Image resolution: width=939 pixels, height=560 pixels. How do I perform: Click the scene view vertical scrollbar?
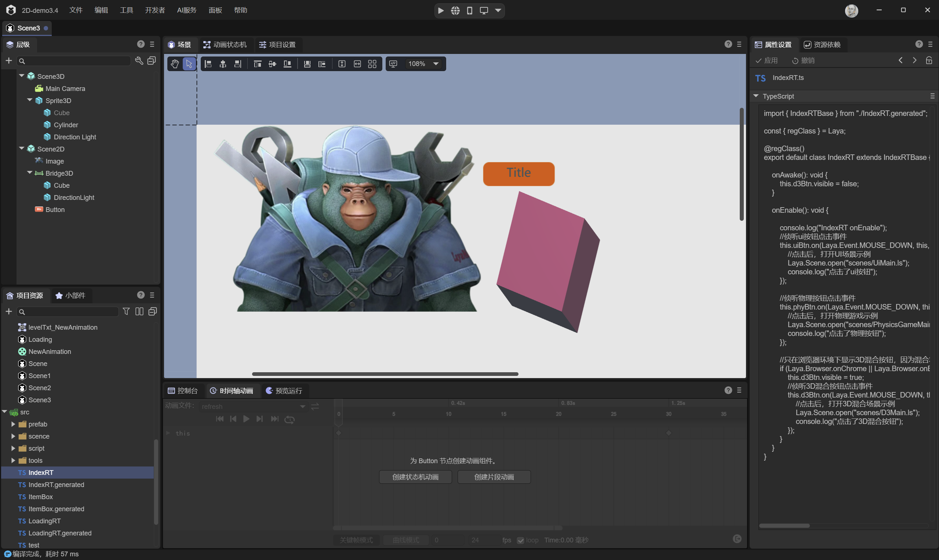(742, 164)
